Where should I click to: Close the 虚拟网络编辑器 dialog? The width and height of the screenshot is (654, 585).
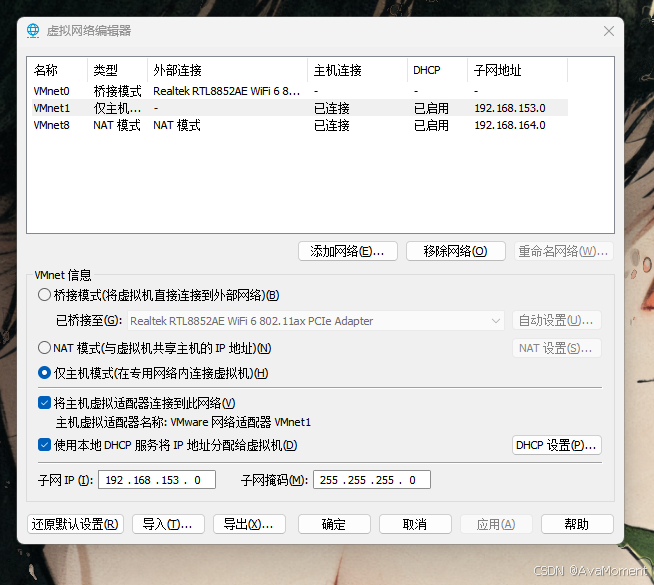tap(609, 31)
